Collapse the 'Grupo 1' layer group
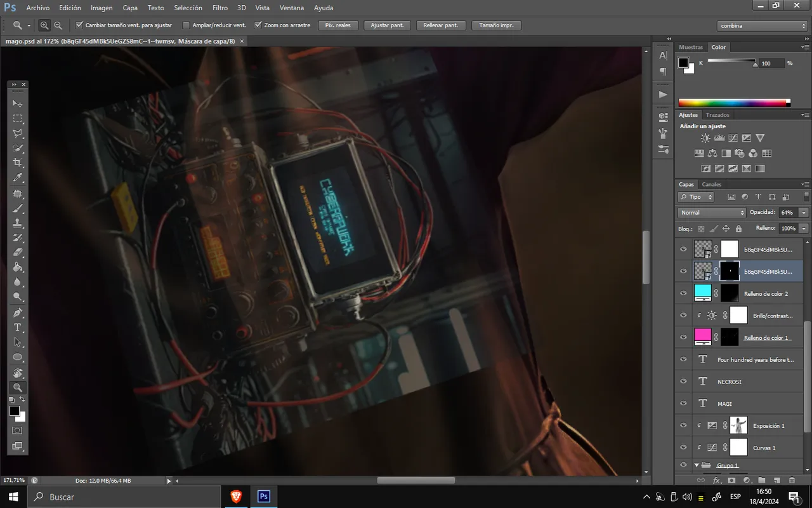The width and height of the screenshot is (812, 508). (696, 465)
